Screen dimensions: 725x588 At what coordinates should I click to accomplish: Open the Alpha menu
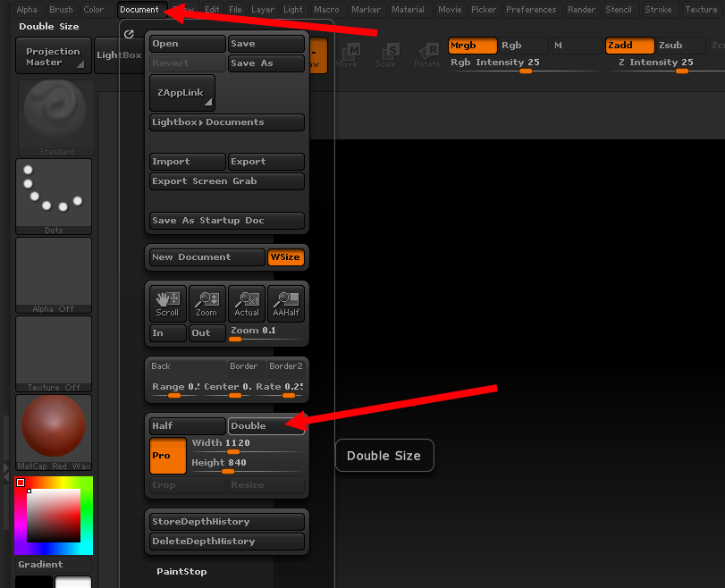pos(27,10)
